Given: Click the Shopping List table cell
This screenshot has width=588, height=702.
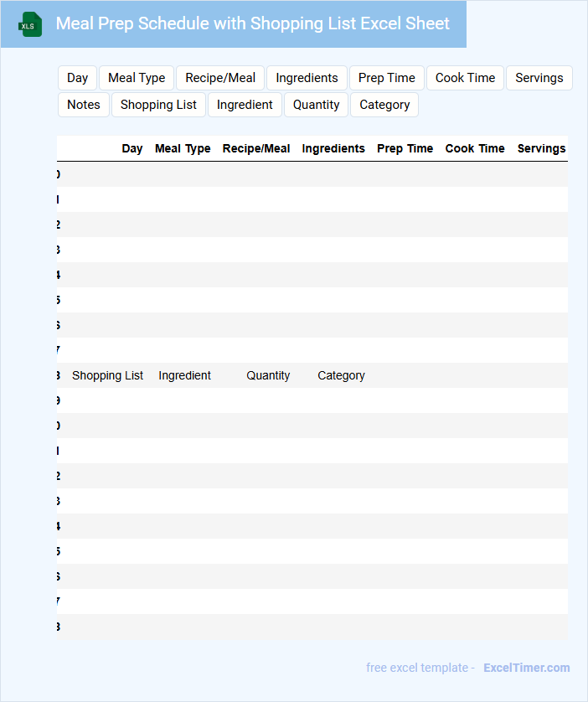Looking at the screenshot, I should [x=107, y=375].
